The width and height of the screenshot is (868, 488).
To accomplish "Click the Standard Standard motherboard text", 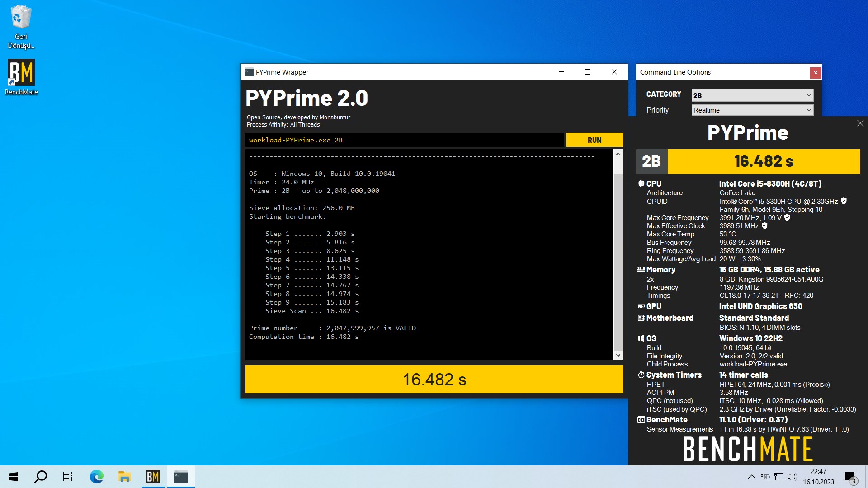I will [x=754, y=318].
